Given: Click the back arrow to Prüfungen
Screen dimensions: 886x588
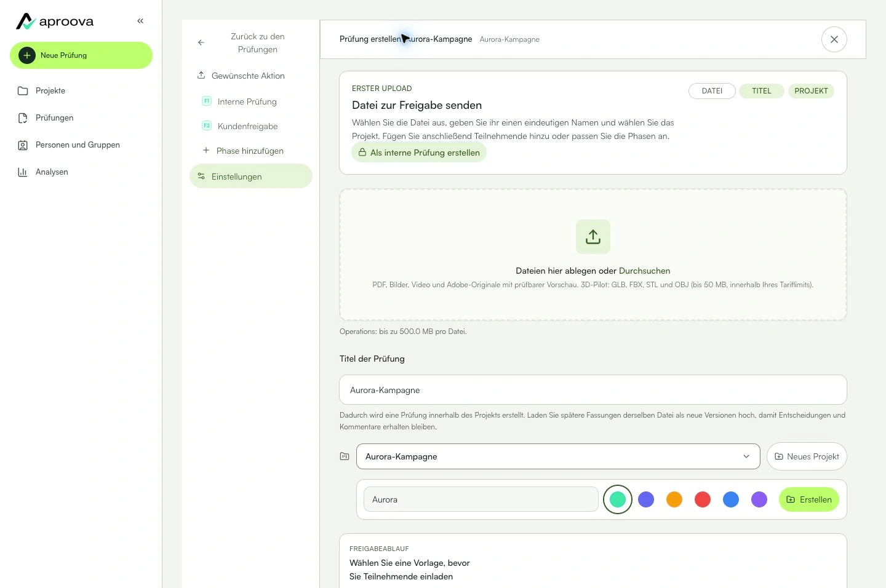Looking at the screenshot, I should pos(201,42).
